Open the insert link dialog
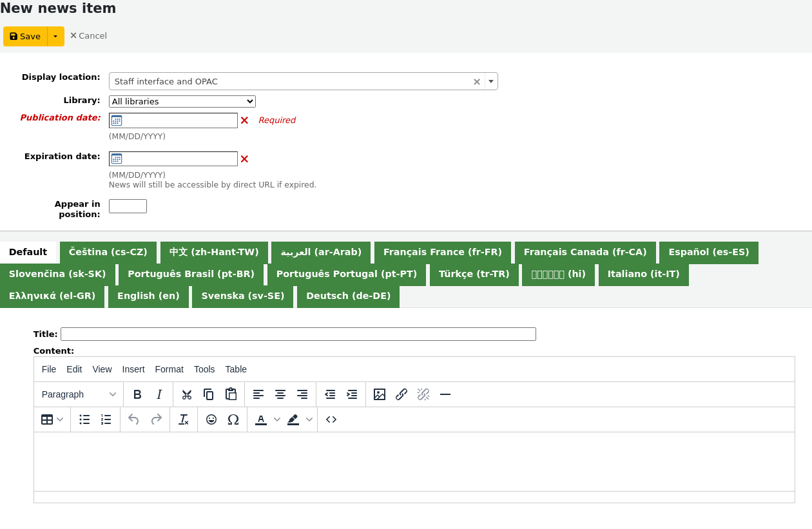The width and height of the screenshot is (812, 529). 401,394
